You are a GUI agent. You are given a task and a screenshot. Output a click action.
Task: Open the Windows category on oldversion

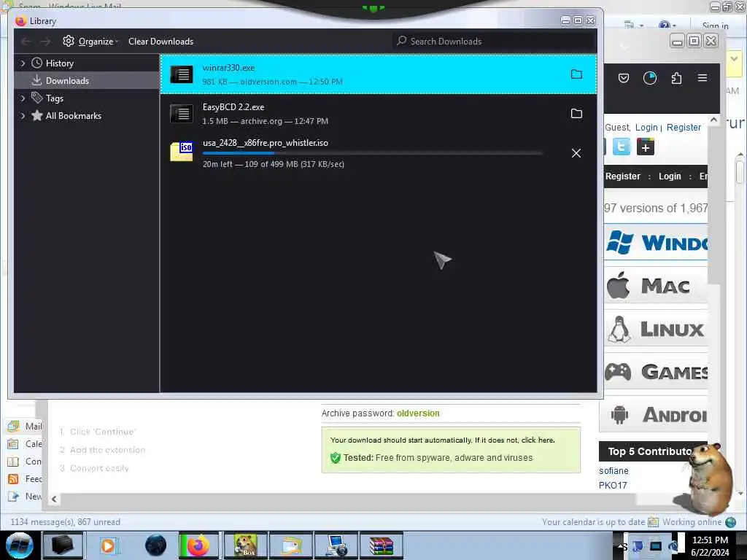tap(656, 242)
